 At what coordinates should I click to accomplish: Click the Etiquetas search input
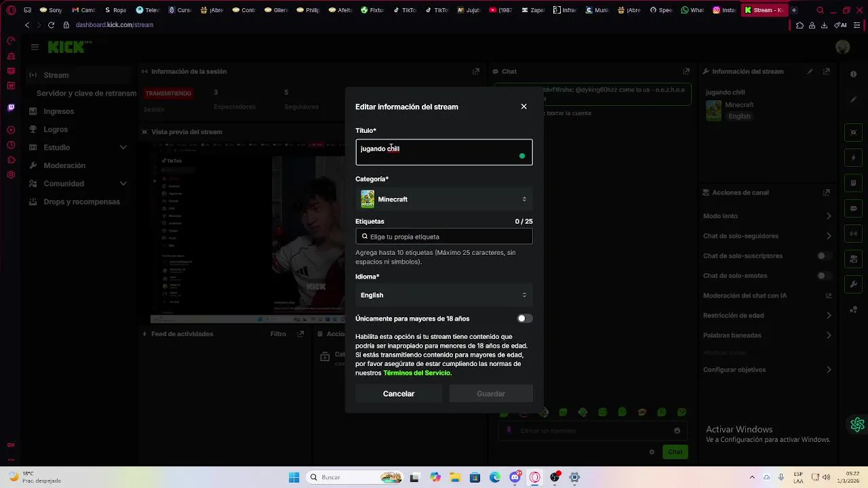coord(443,237)
